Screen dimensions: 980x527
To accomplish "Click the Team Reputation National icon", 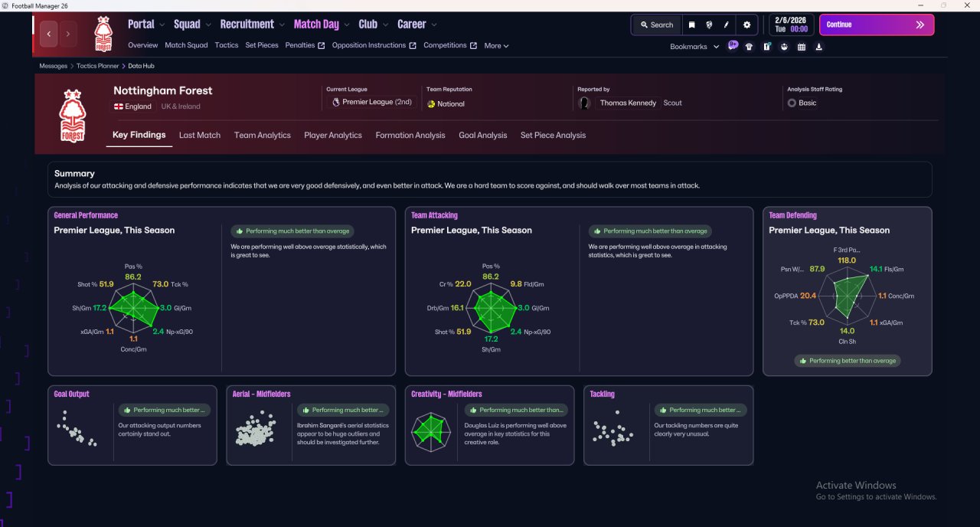I will [431, 103].
